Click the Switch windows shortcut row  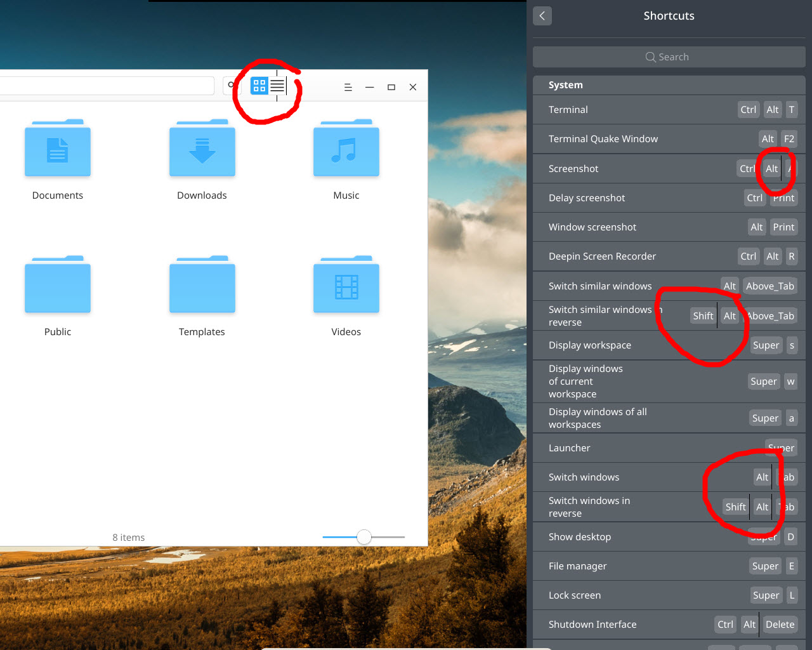[669, 477]
